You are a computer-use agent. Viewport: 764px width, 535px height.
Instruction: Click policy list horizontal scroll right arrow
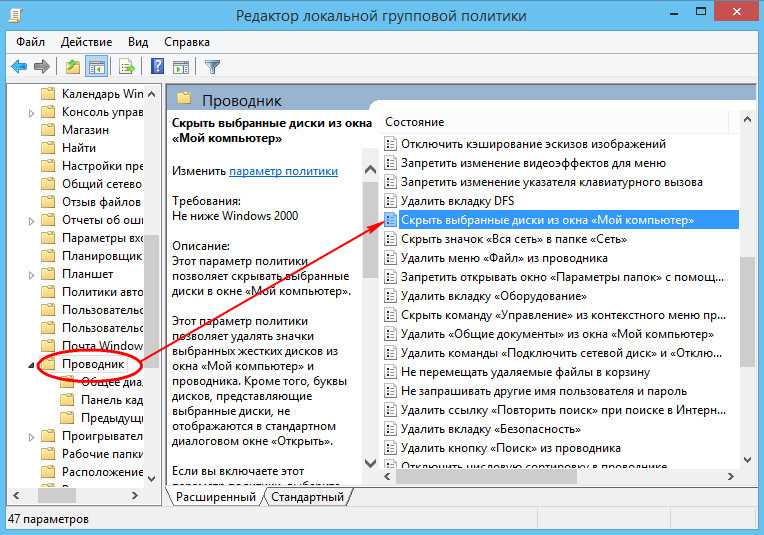pos(730,477)
